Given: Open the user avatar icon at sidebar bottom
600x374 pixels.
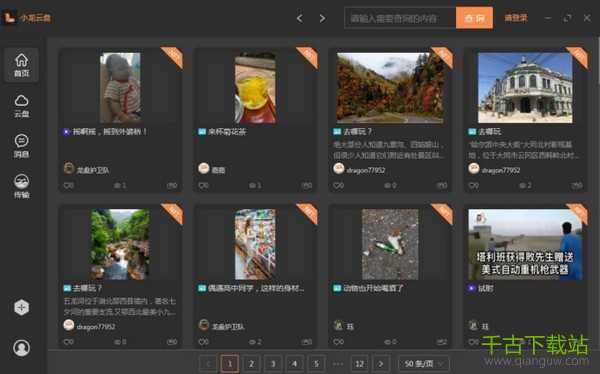Looking at the screenshot, I should [x=21, y=348].
